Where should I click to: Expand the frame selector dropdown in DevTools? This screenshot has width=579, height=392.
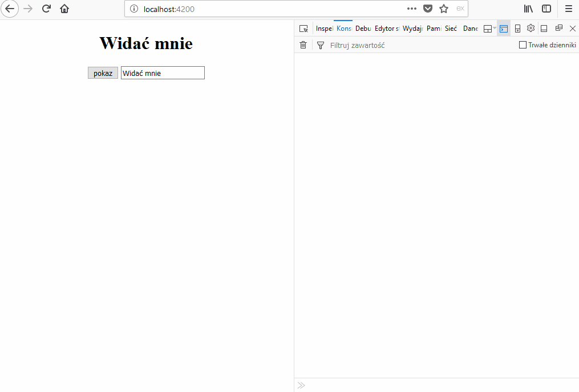click(x=489, y=29)
